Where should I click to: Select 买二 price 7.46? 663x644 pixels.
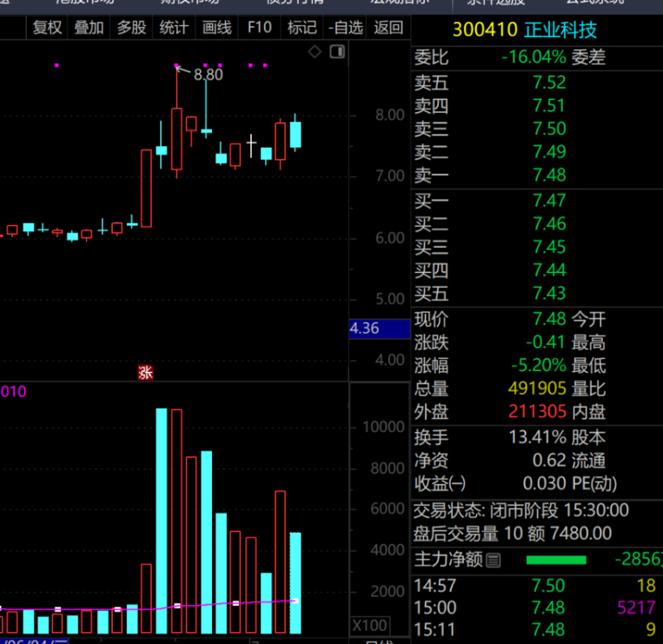pyautogui.click(x=549, y=223)
